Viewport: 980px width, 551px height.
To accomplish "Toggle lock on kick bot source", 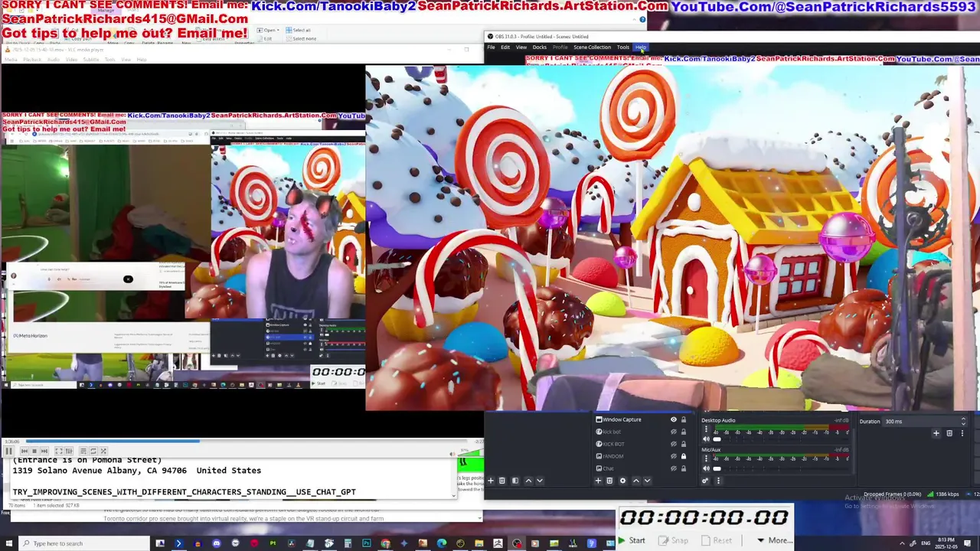I will pyautogui.click(x=684, y=432).
